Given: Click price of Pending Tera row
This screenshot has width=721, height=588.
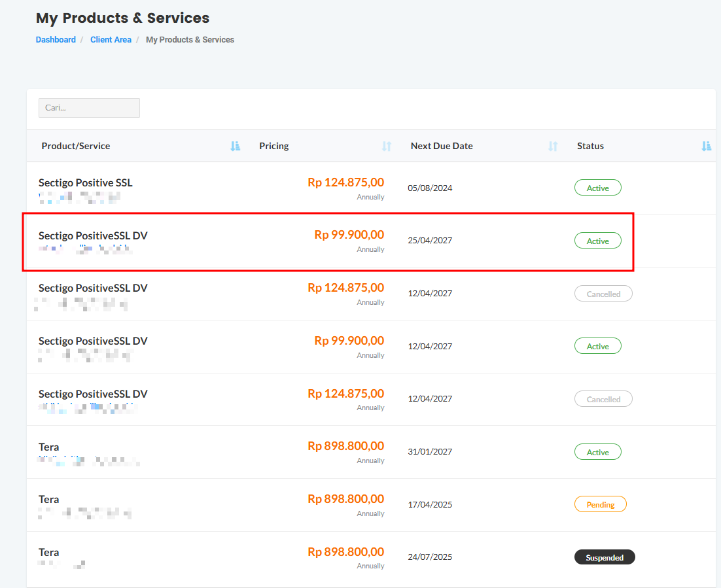Looking at the screenshot, I should 346,499.
